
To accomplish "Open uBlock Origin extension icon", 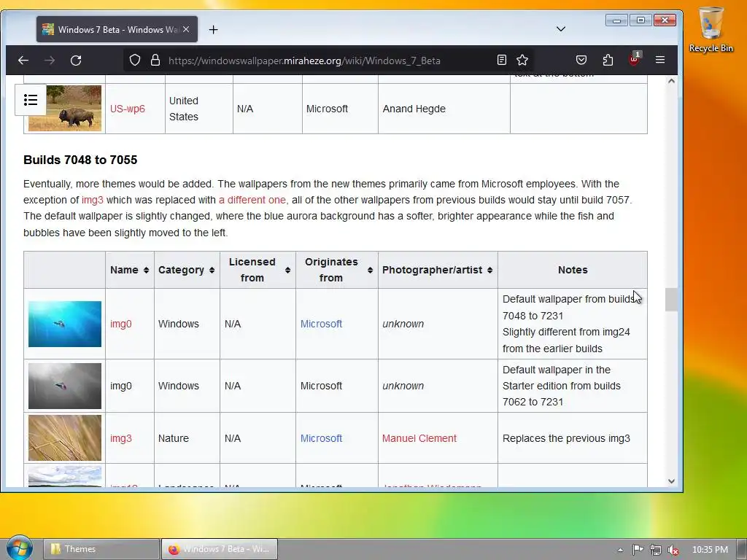I will pyautogui.click(x=634, y=60).
